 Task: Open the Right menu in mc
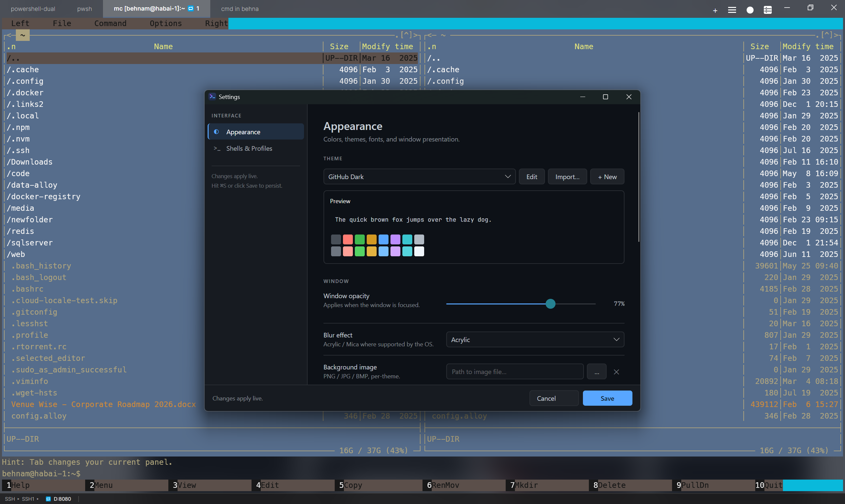pos(216,23)
